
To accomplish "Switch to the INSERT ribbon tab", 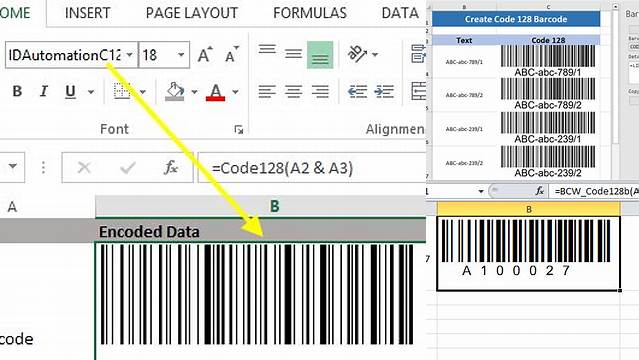I will coord(88,13).
